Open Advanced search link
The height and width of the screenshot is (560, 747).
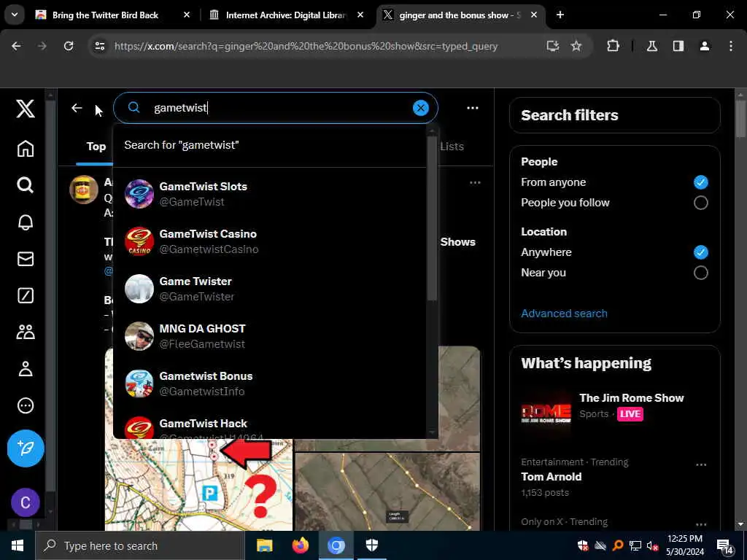point(564,314)
